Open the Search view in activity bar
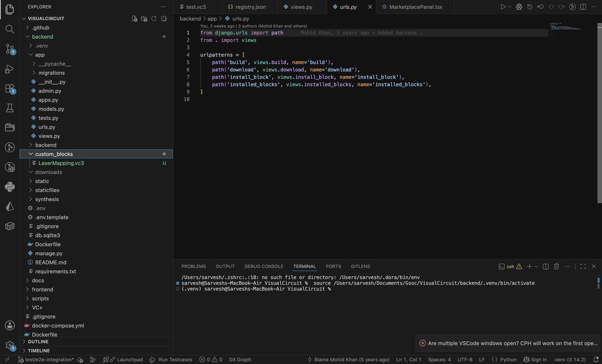 (10, 29)
